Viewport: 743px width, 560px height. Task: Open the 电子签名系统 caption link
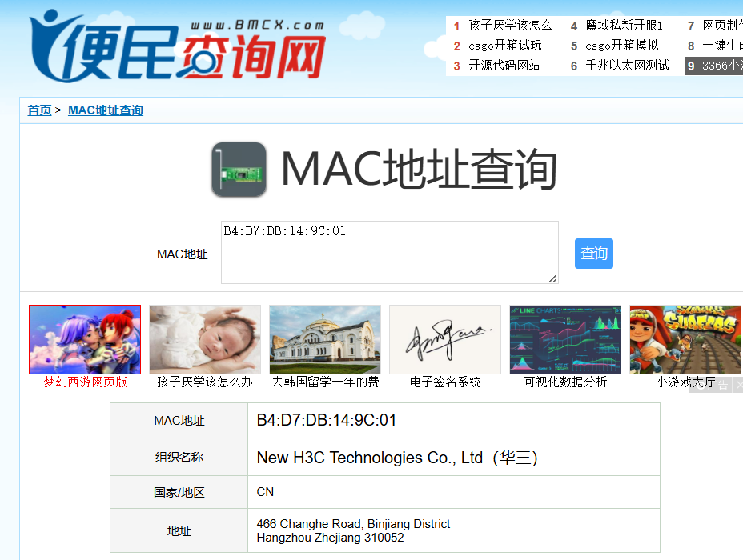pyautogui.click(x=445, y=382)
